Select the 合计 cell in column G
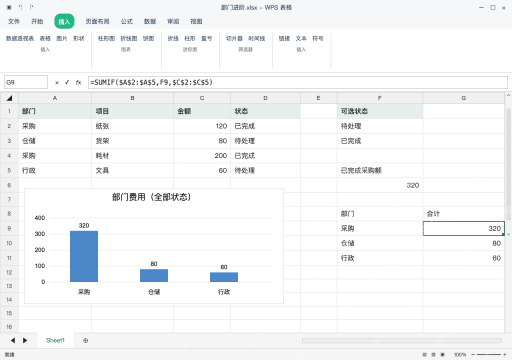The height and width of the screenshot is (360, 512). point(464,214)
